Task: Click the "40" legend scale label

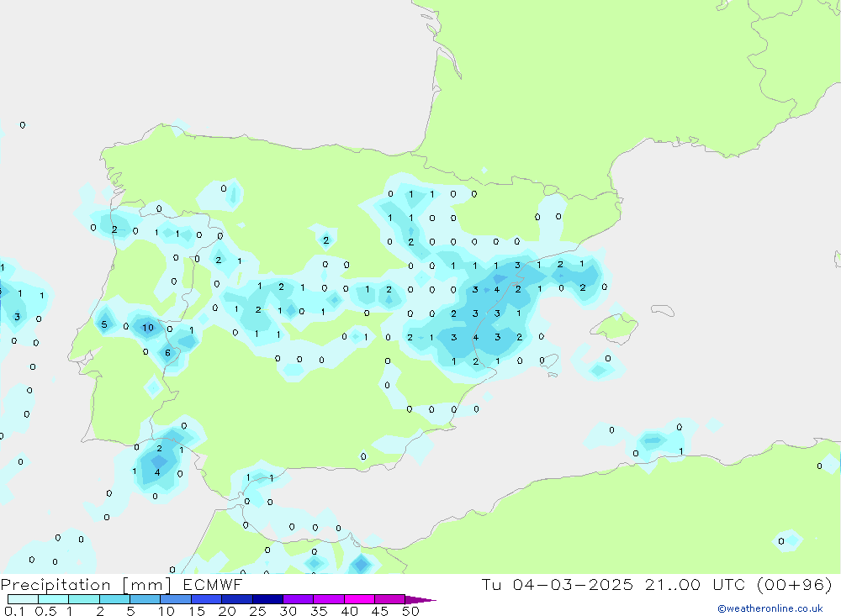Action: coord(350,611)
